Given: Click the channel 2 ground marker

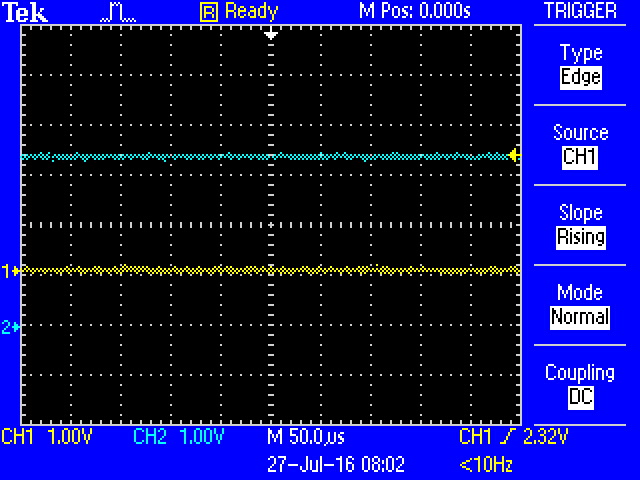Looking at the screenshot, I should [x=10, y=327].
